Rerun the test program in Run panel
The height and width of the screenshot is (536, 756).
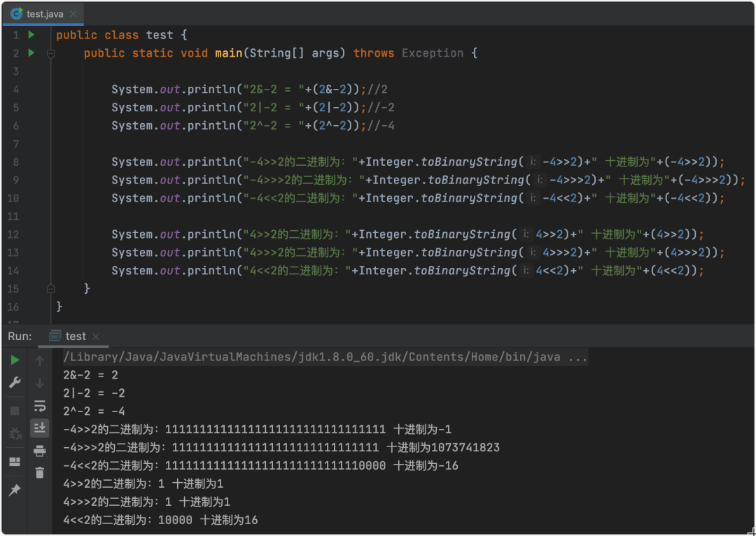click(x=15, y=360)
